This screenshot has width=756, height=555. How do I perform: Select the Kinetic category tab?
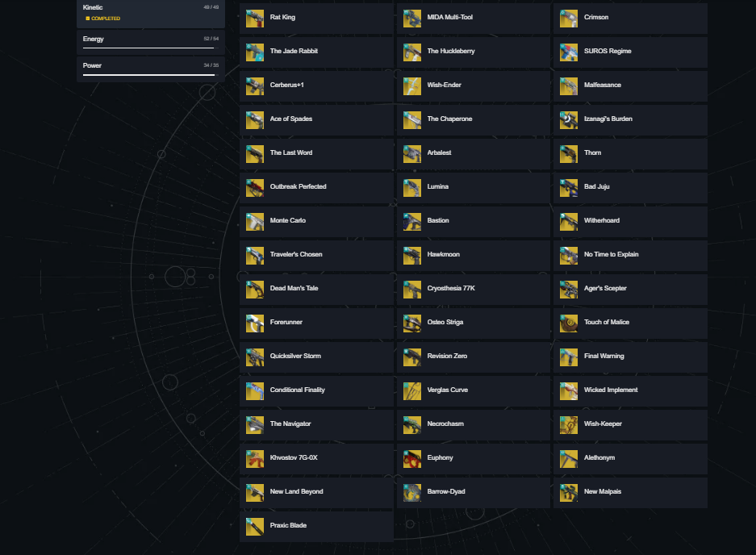(151, 14)
